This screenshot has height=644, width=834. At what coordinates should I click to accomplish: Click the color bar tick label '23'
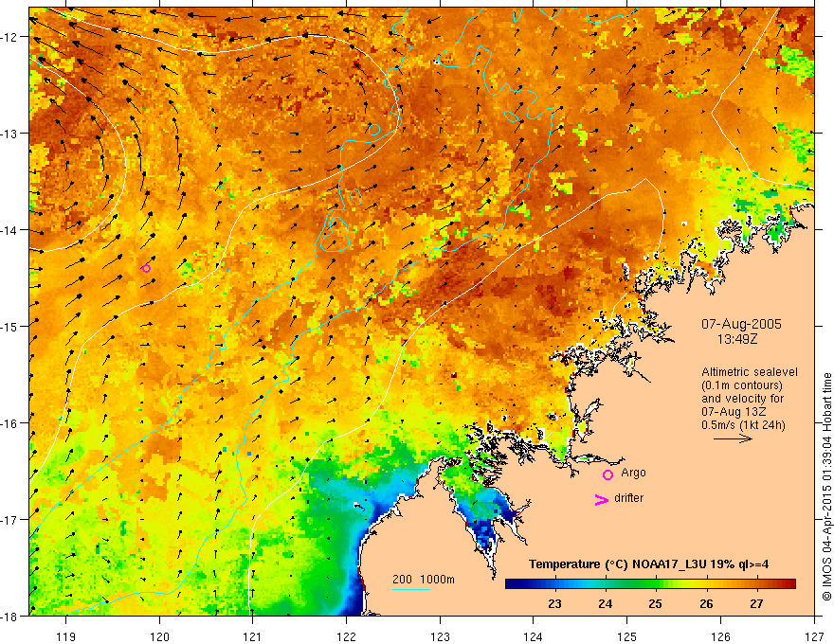tap(554, 603)
